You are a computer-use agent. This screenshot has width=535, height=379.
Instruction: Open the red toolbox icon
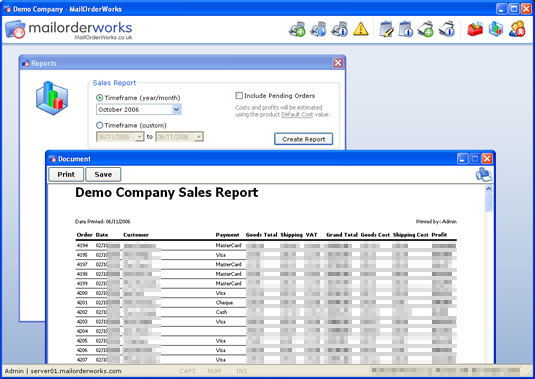tap(475, 29)
